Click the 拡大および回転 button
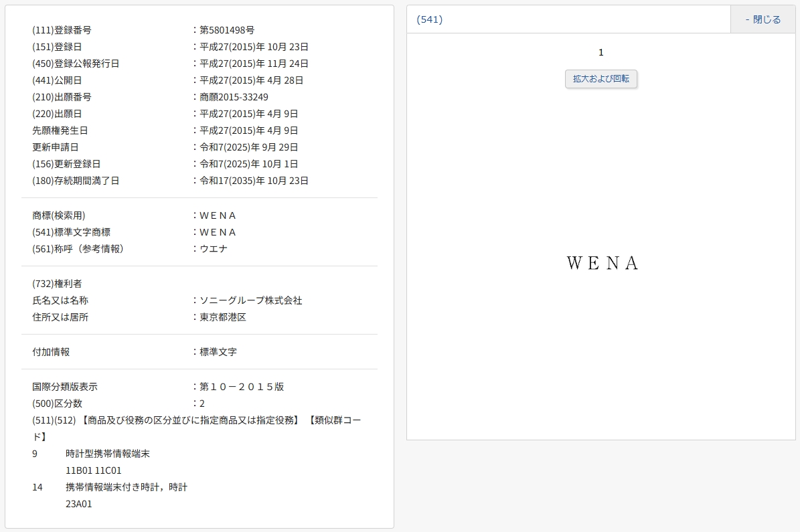 coord(601,79)
